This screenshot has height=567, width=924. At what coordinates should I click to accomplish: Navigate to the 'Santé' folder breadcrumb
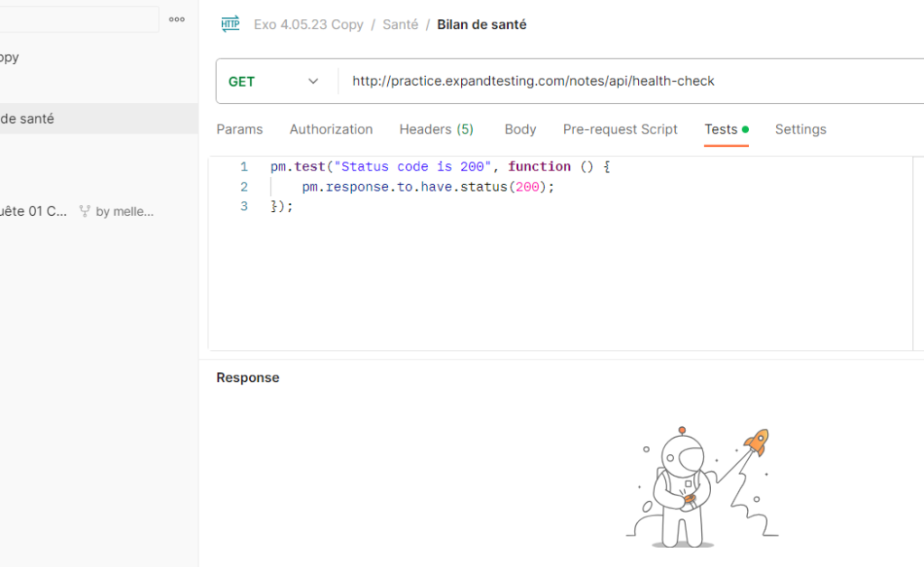point(400,24)
